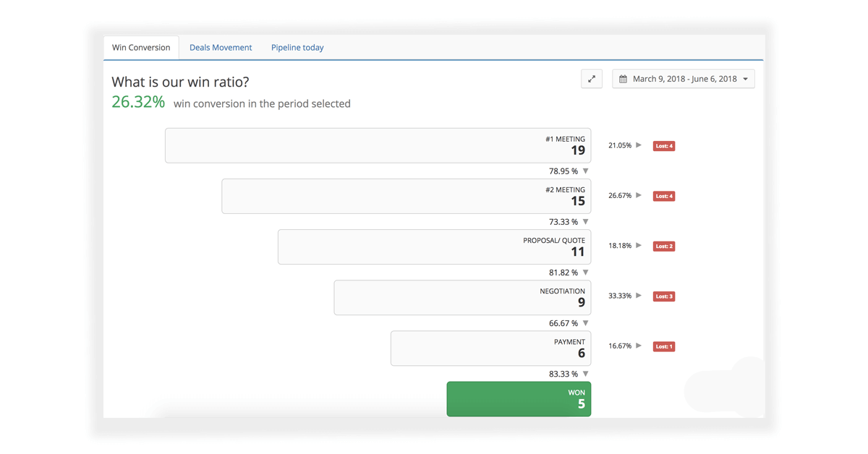Select the #2 Meeting funnel stage bar

(406, 197)
